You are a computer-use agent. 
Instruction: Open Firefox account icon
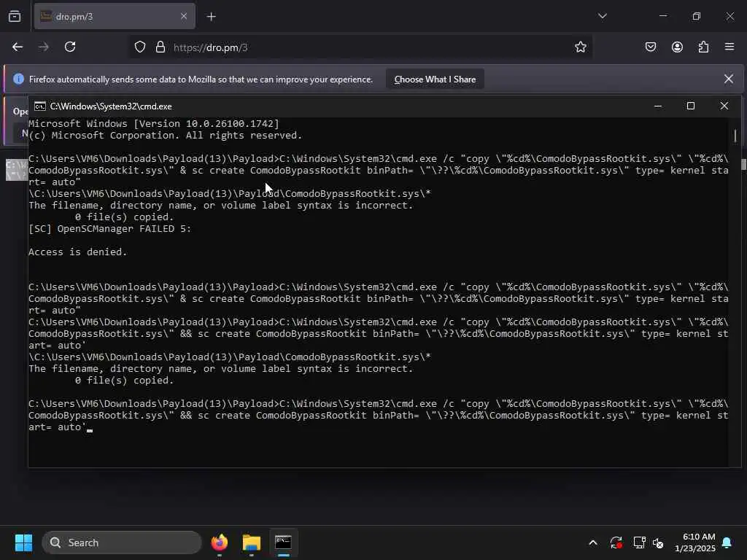[677, 47]
